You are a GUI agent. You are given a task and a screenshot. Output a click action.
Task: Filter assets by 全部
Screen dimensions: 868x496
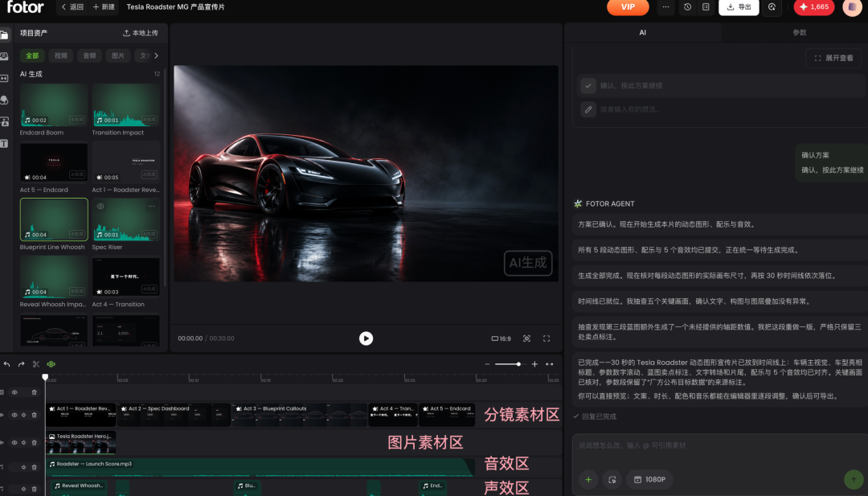click(32, 55)
